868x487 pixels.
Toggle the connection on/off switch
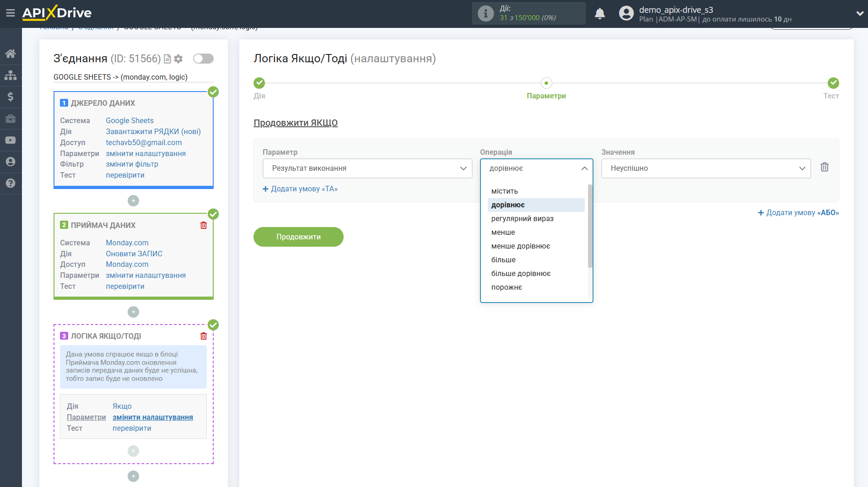[203, 59]
